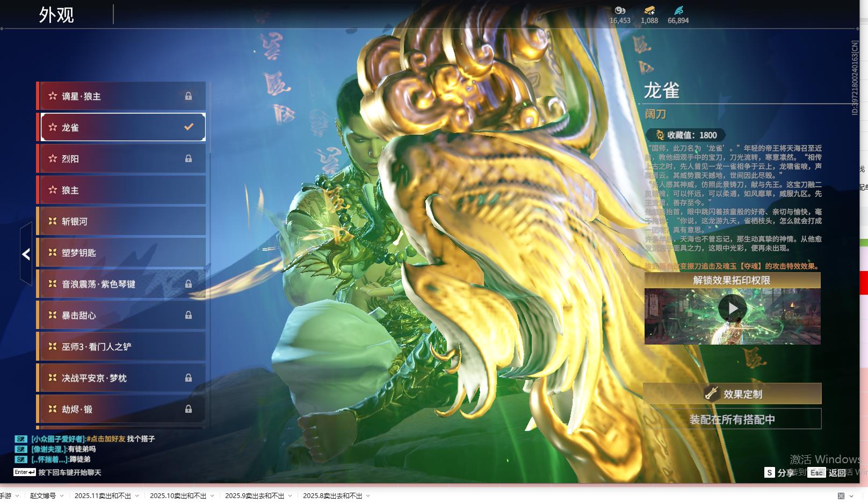Play the effect preview video
The image size is (868, 504).
tap(732, 309)
